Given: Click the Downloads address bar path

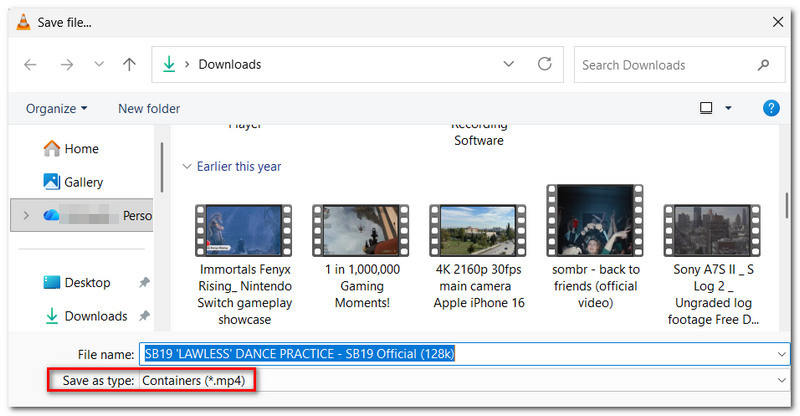Looking at the screenshot, I should [230, 64].
